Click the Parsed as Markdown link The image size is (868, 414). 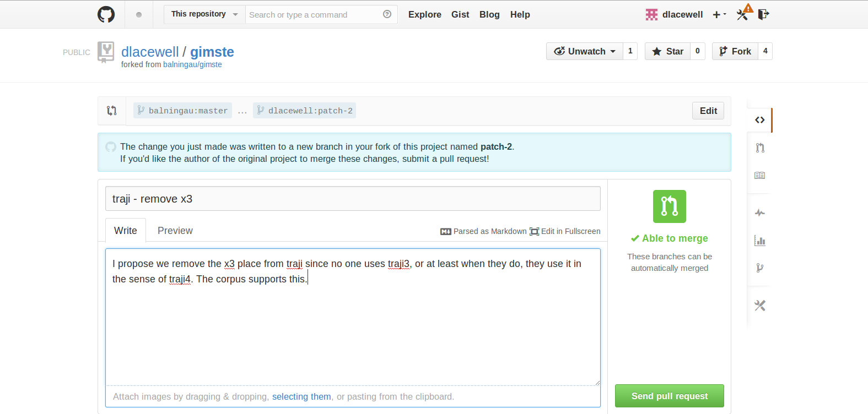point(490,231)
